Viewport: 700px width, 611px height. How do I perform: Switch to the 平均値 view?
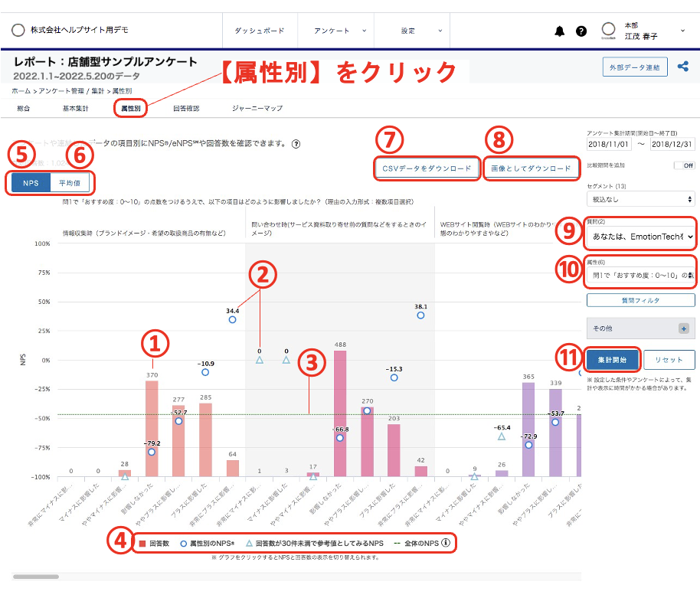tap(70, 183)
